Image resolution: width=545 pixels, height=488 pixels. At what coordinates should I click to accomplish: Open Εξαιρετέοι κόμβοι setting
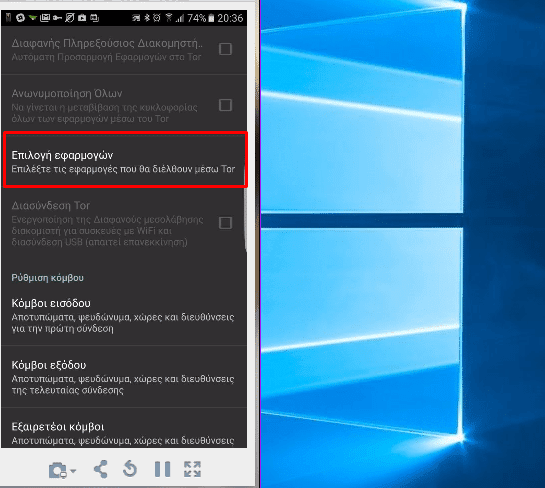click(x=124, y=428)
